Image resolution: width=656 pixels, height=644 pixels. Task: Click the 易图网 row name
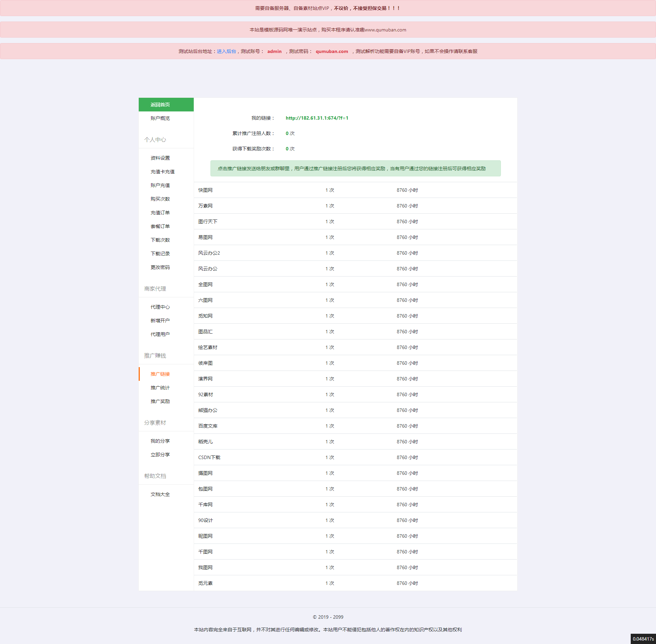click(x=205, y=237)
